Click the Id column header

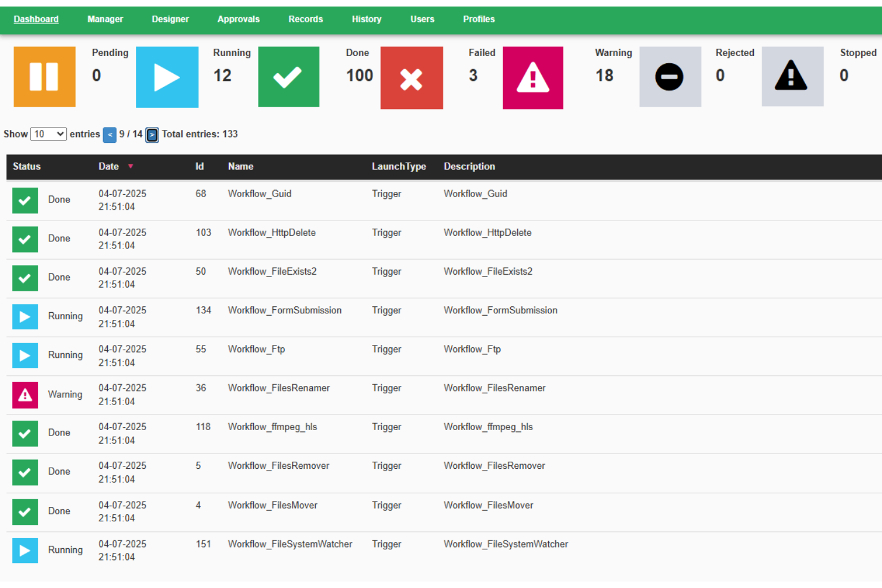[x=200, y=166]
